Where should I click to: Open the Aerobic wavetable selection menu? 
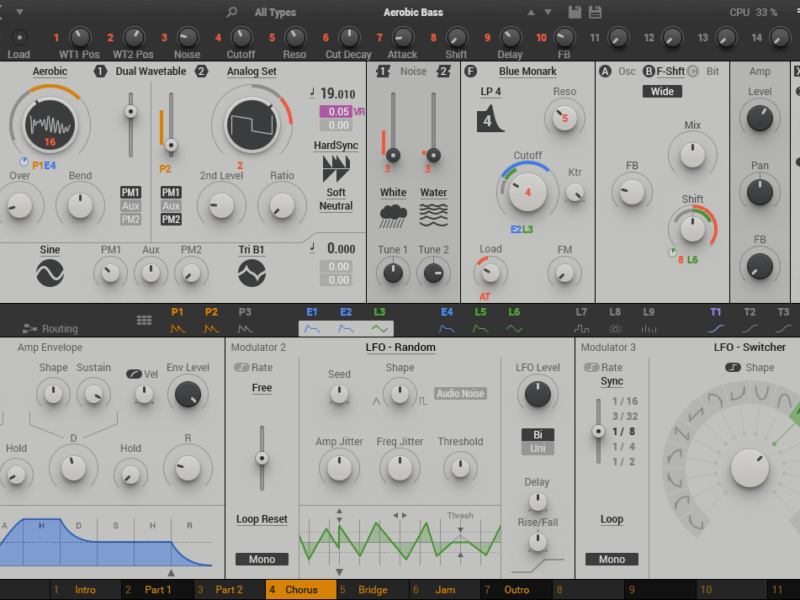click(x=50, y=72)
